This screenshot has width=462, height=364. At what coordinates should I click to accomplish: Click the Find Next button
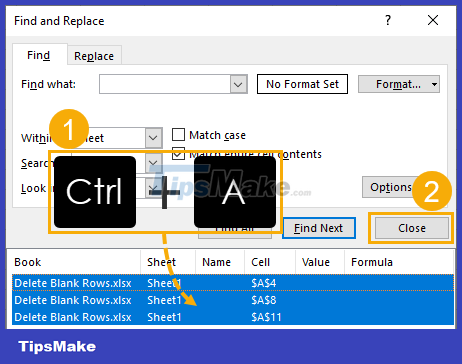(319, 228)
